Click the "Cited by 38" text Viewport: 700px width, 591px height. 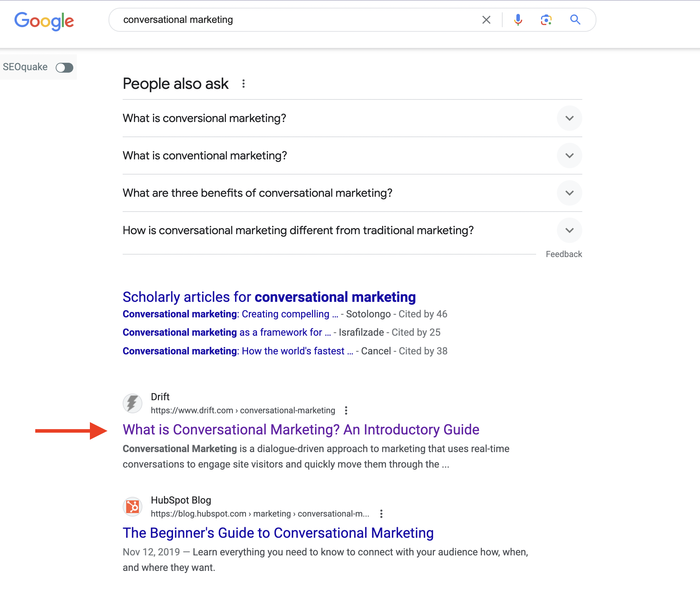pyautogui.click(x=423, y=351)
